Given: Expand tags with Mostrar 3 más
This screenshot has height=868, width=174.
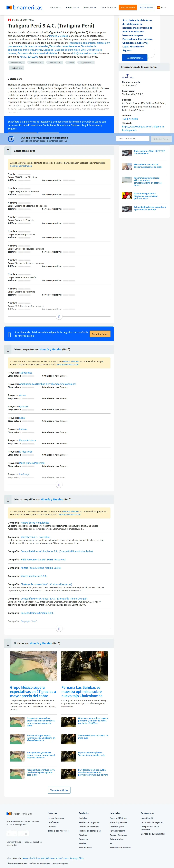Looking at the screenshot, I should tap(17, 68).
